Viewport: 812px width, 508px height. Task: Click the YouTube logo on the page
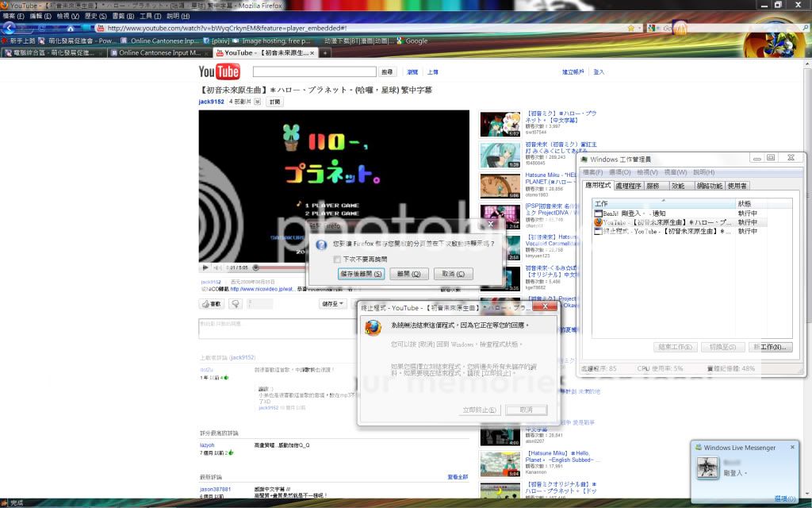219,71
